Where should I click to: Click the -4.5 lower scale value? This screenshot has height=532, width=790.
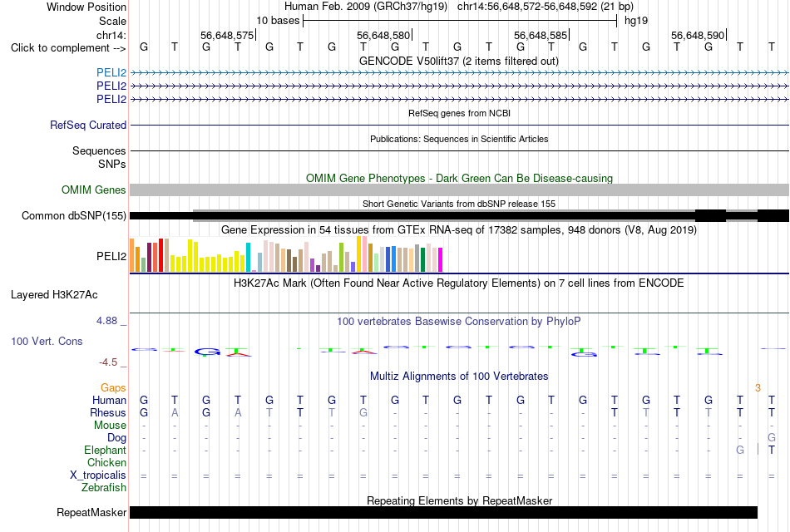click(x=108, y=362)
